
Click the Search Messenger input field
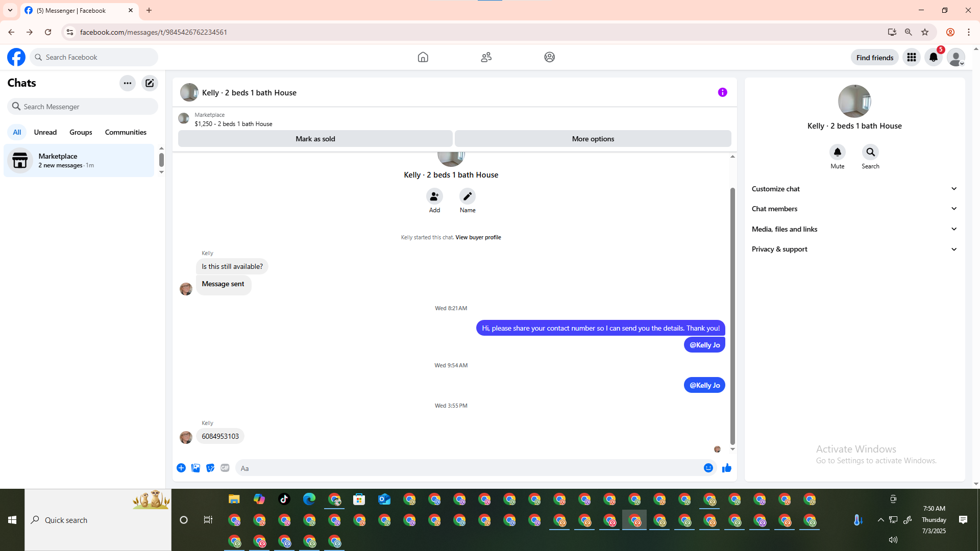pyautogui.click(x=87, y=107)
